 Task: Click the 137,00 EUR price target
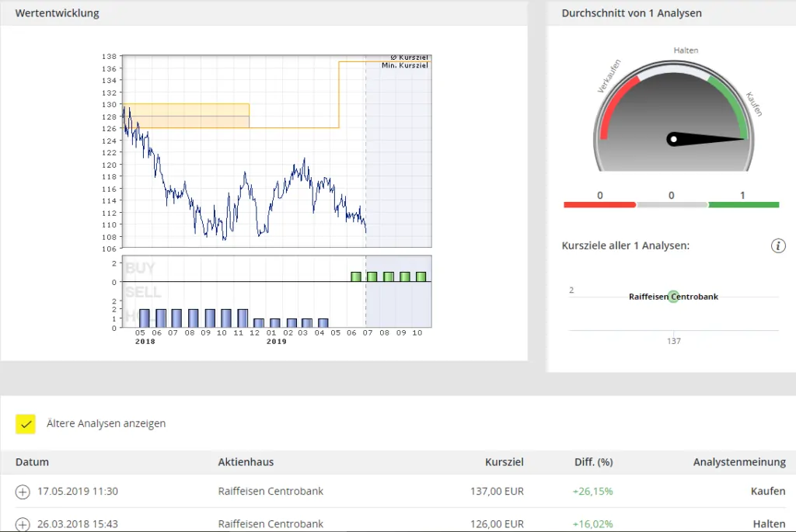(497, 491)
